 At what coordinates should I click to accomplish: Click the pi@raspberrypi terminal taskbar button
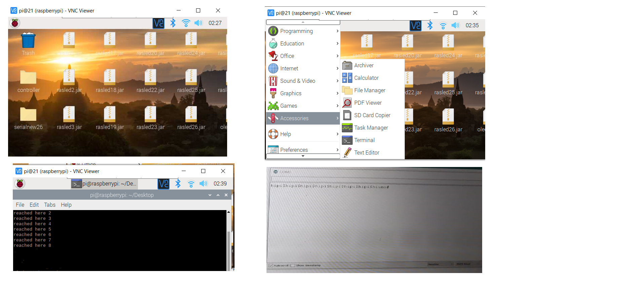pyautogui.click(x=104, y=183)
